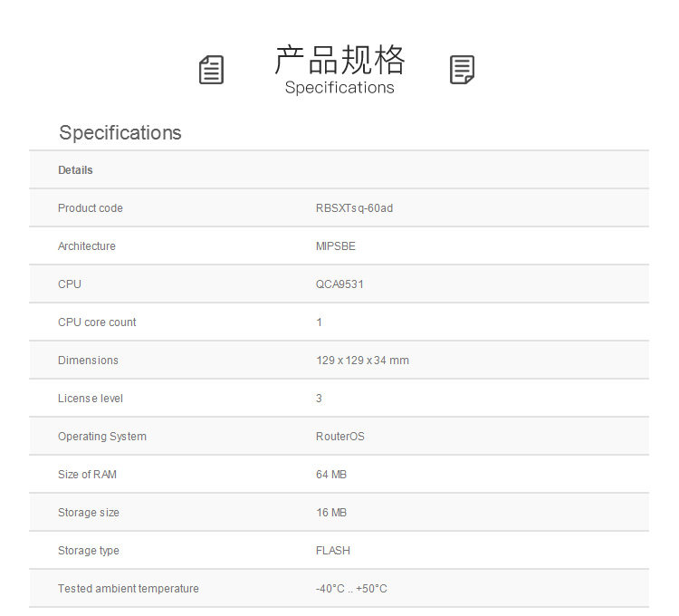Select the FLASH value
Viewport: 679px width, 616px height.
[333, 551]
